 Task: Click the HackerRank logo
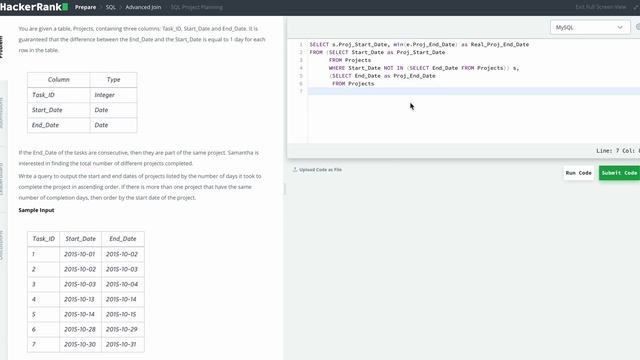coord(34,7)
